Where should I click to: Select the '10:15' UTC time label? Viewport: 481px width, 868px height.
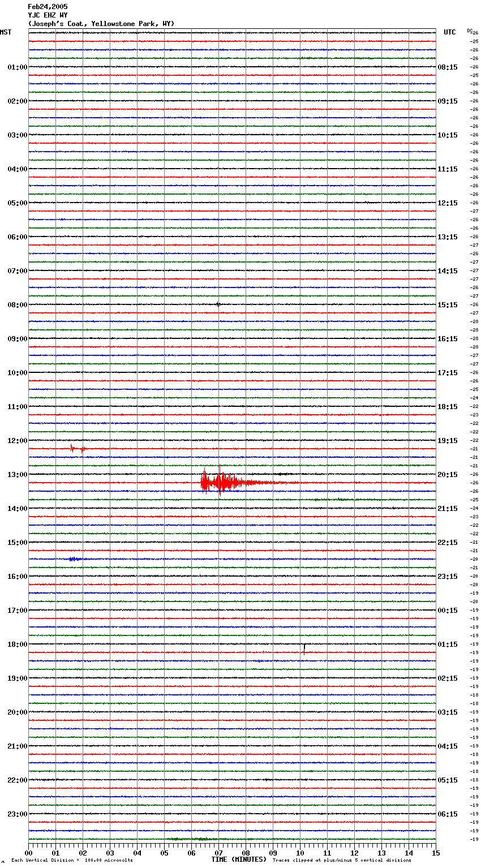pos(448,135)
